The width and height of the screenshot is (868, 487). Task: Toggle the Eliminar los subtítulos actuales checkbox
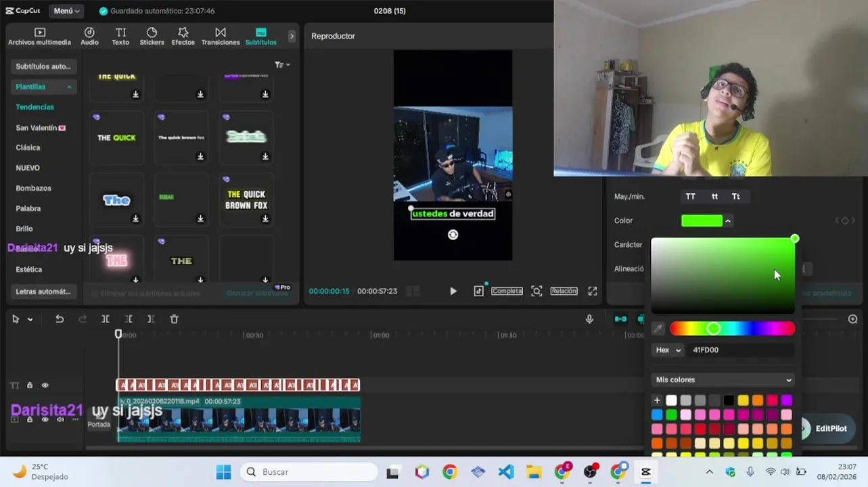coord(95,294)
